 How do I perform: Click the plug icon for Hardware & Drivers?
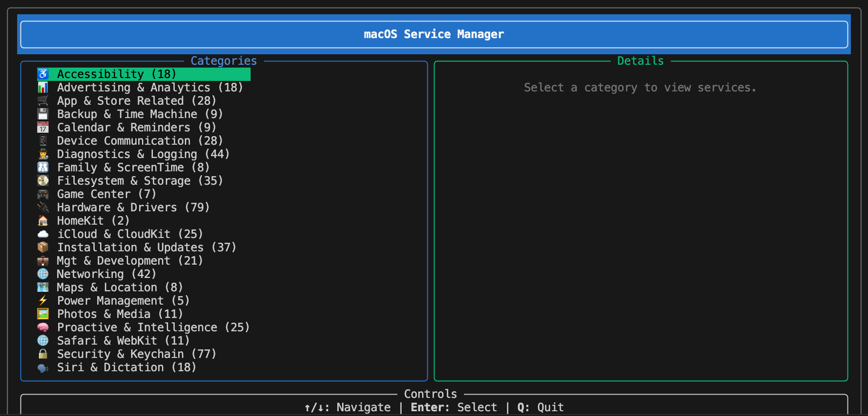[x=43, y=207]
